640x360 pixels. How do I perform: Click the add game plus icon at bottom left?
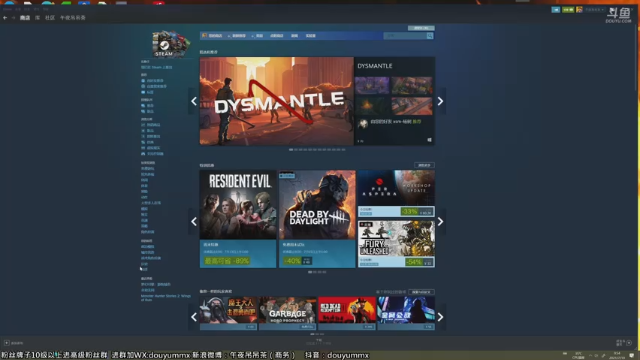pyautogui.click(x=7, y=343)
